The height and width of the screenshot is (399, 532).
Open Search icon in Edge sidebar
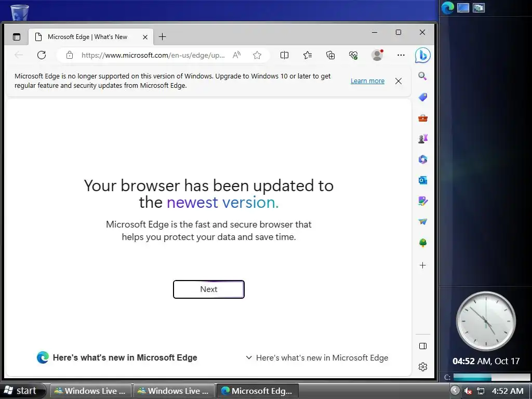pos(422,76)
